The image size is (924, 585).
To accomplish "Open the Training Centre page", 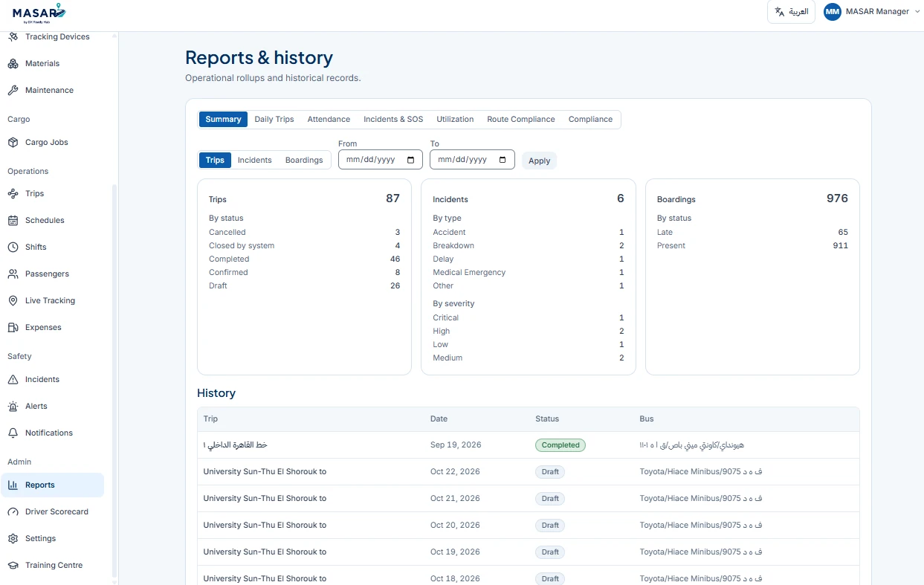I will coord(52,565).
